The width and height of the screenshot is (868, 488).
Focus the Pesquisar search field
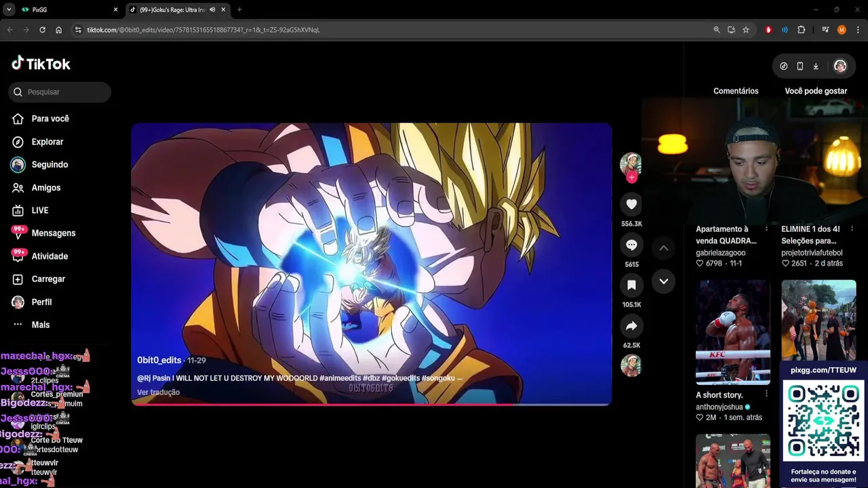point(60,92)
